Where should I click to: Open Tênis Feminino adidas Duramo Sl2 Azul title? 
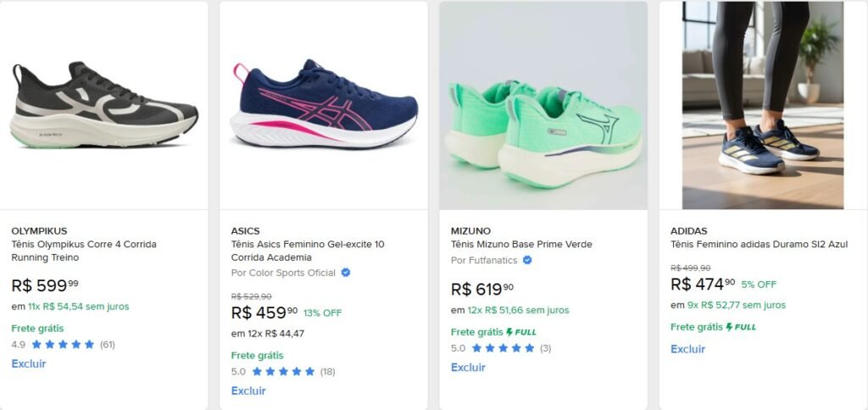click(759, 244)
